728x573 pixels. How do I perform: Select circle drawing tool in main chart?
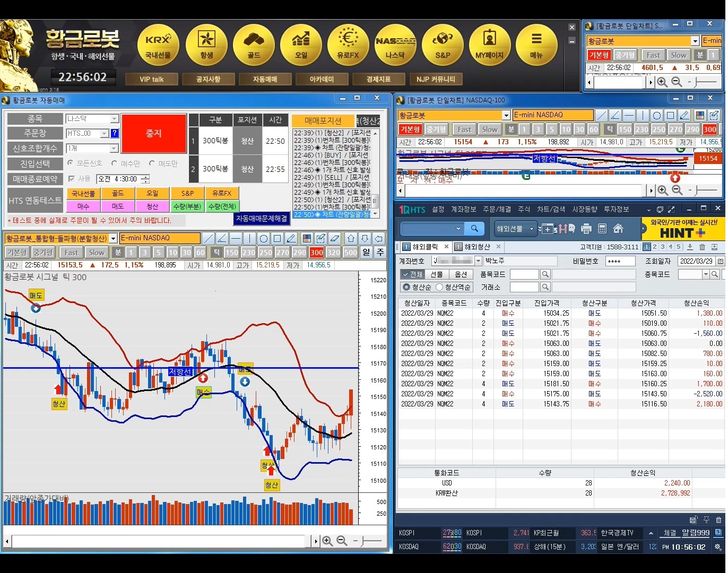(x=263, y=238)
